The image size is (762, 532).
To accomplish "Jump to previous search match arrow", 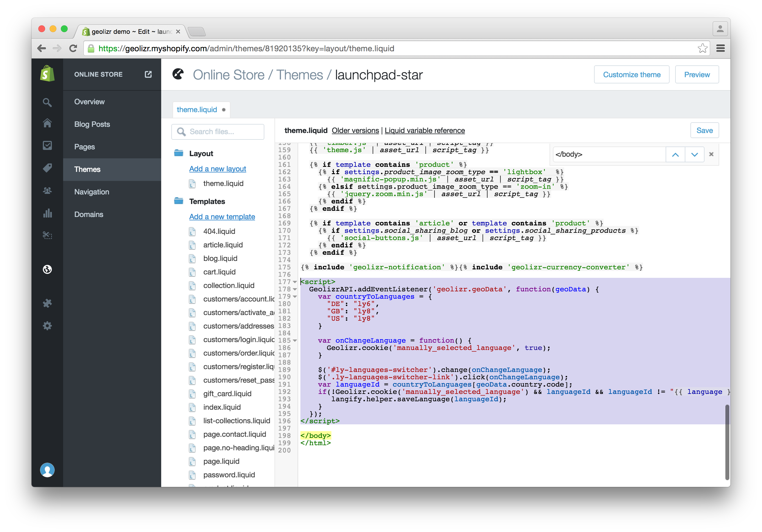I will tap(675, 155).
